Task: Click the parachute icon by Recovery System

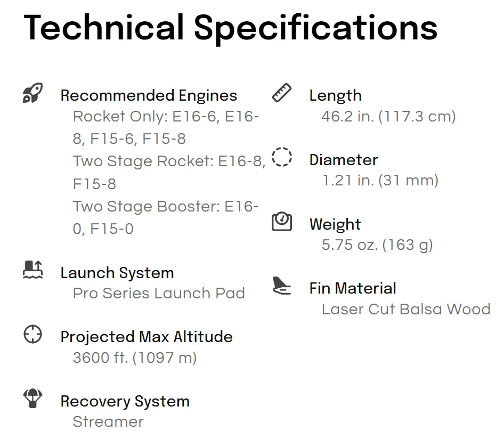Action: coord(32,399)
